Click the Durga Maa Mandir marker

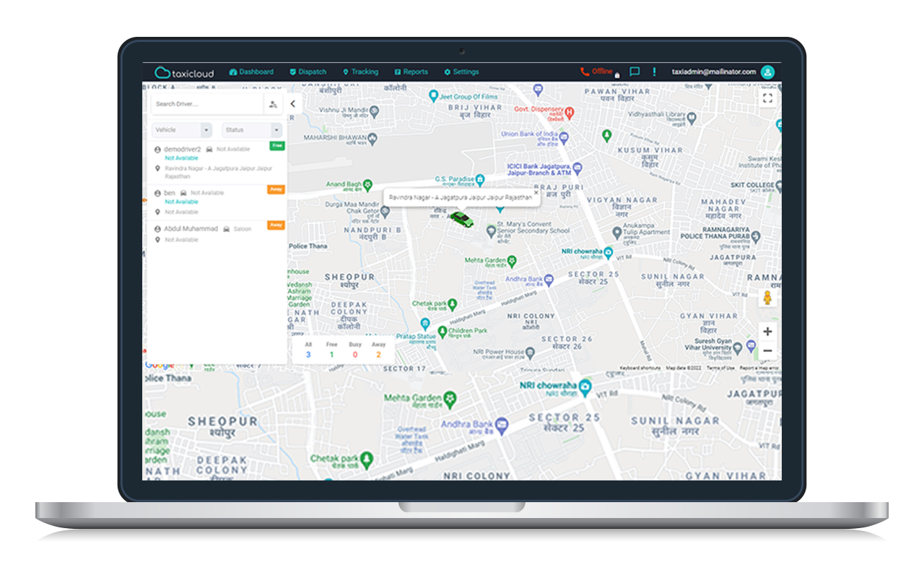pos(385,212)
